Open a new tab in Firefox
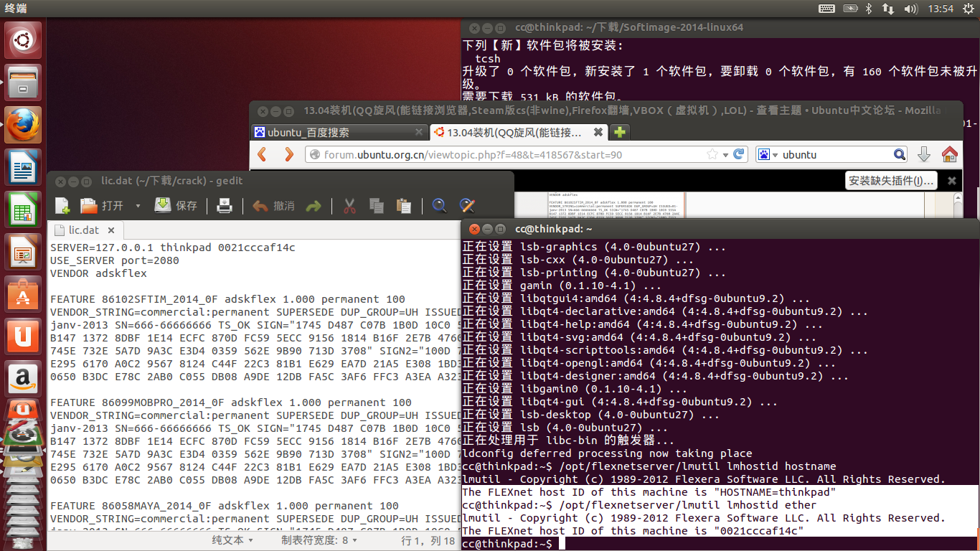This screenshot has height=551, width=980. pyautogui.click(x=619, y=132)
